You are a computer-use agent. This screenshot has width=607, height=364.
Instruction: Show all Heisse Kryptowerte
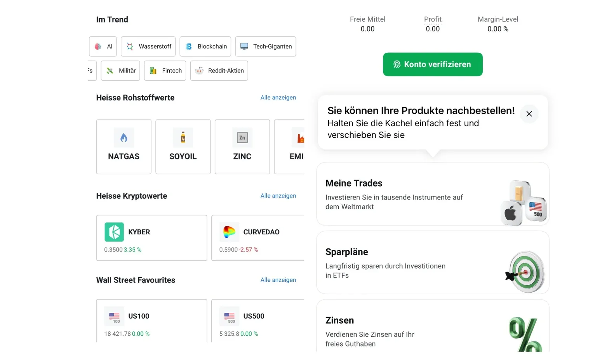coord(278,196)
